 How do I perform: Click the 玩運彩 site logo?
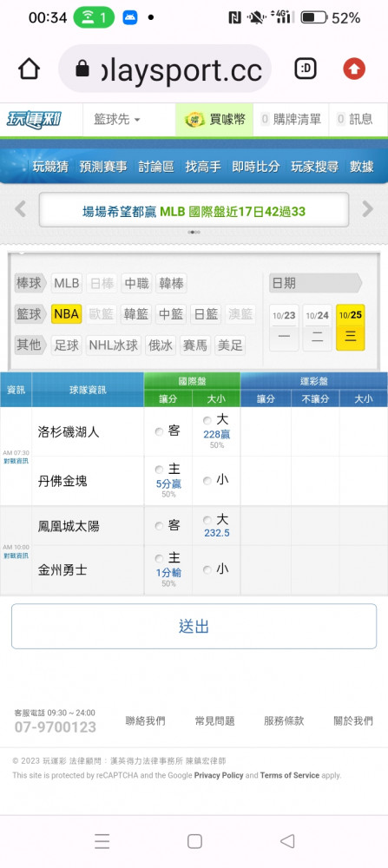point(34,119)
